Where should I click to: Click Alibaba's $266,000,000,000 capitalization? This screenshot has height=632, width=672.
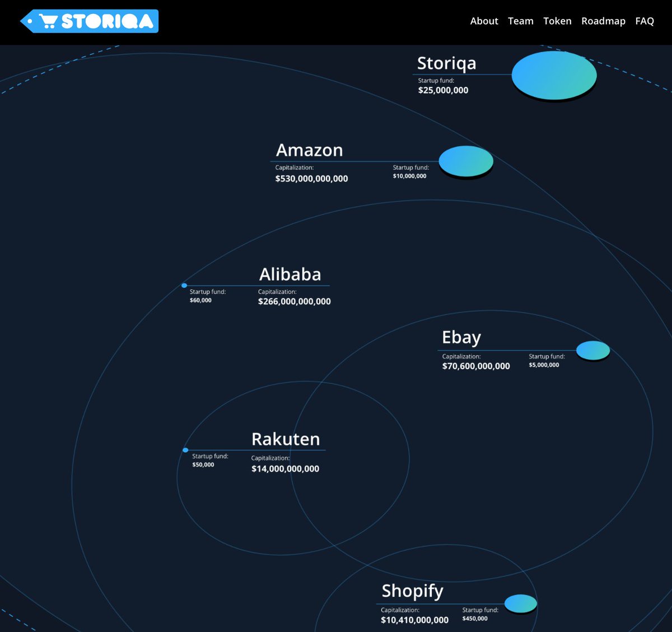[294, 301]
